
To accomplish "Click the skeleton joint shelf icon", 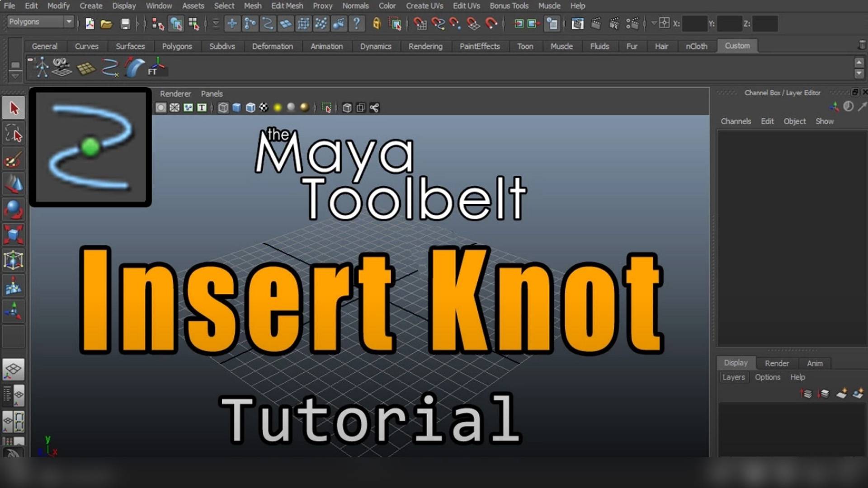I will click(x=42, y=68).
